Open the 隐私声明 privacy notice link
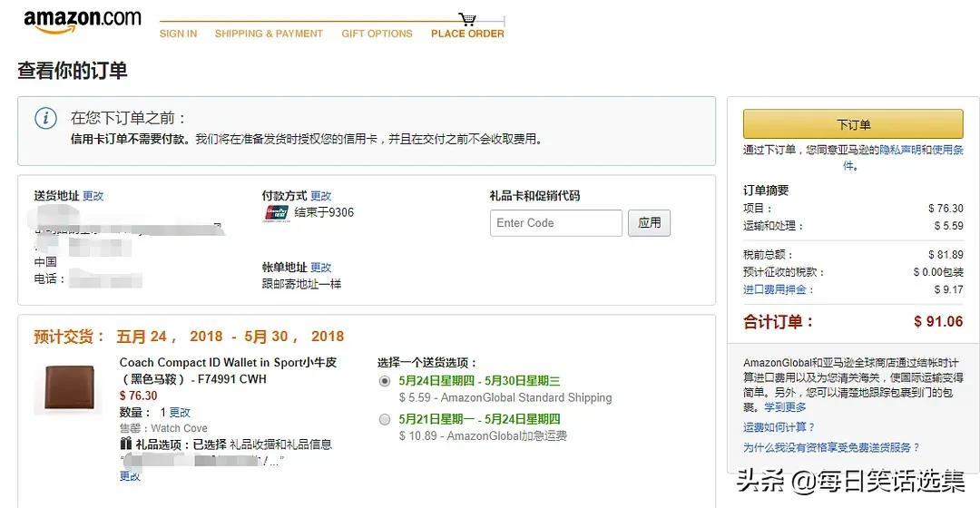This screenshot has width=980, height=508. (901, 150)
